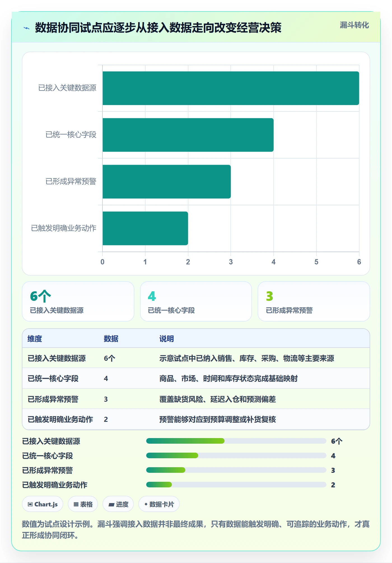Screen dimensions: 392x563
Task: Click table cell 已接入关键数据源
Action: [57, 358]
